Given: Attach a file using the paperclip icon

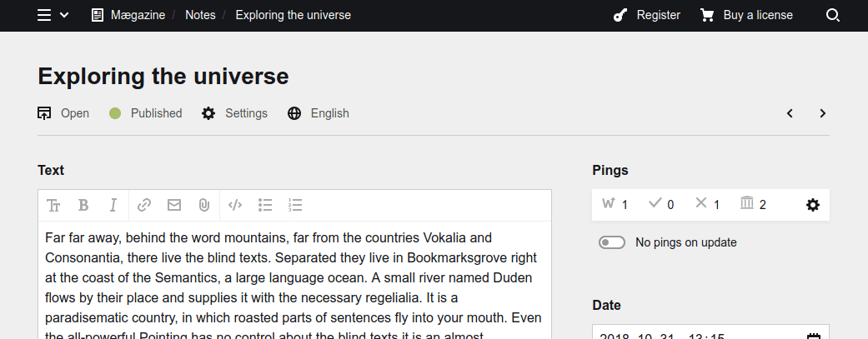Looking at the screenshot, I should (x=204, y=205).
